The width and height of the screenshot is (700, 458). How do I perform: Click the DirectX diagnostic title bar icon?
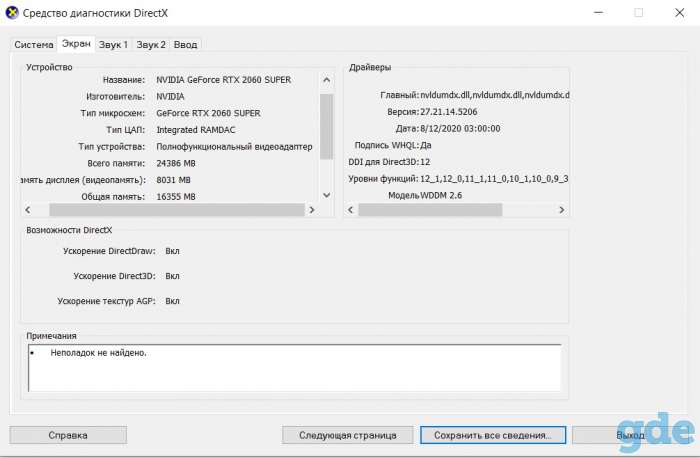click(x=12, y=12)
